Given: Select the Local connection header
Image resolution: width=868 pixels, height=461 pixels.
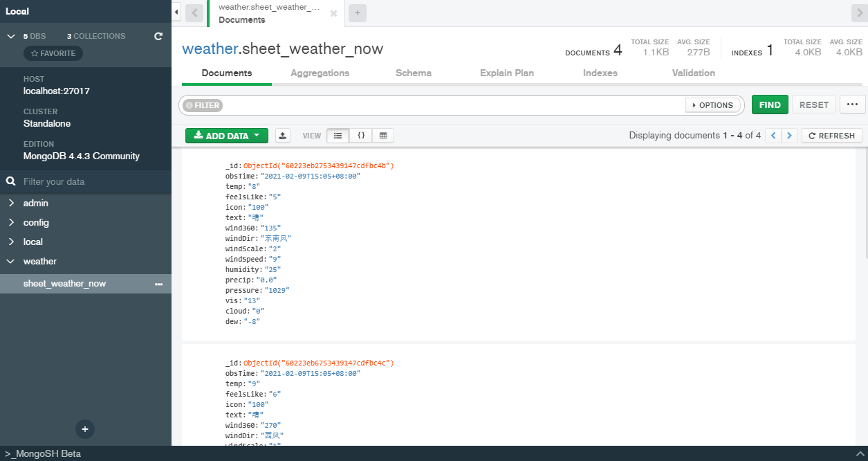Looking at the screenshot, I should (x=86, y=11).
